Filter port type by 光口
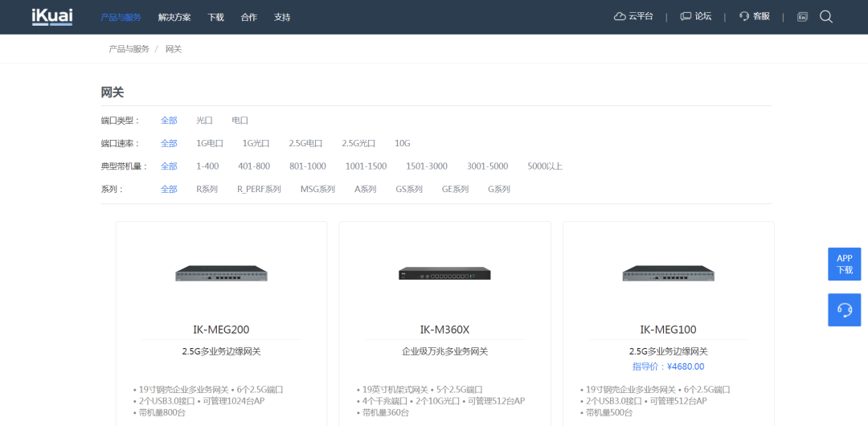Viewport: 868px width, 426px height. pyautogui.click(x=204, y=121)
